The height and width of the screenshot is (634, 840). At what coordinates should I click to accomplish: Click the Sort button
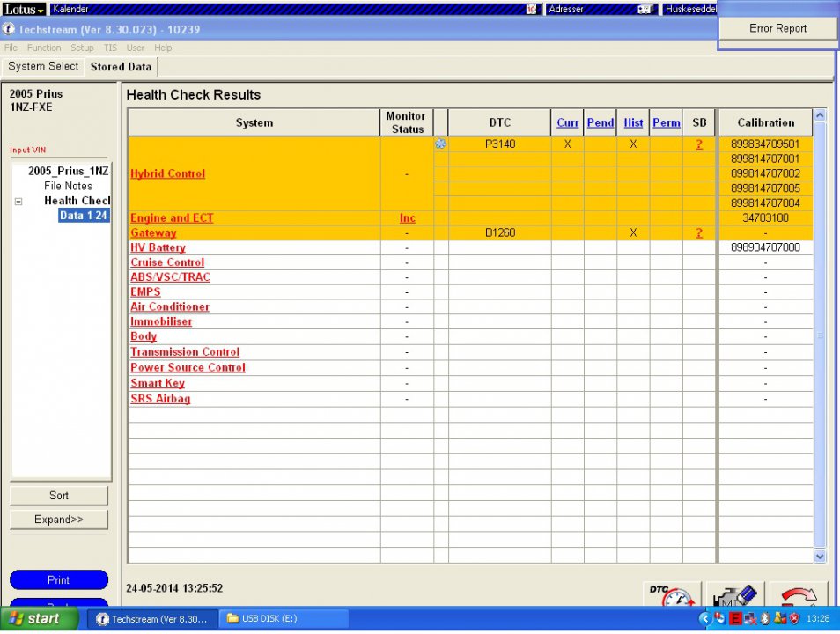pyautogui.click(x=59, y=496)
